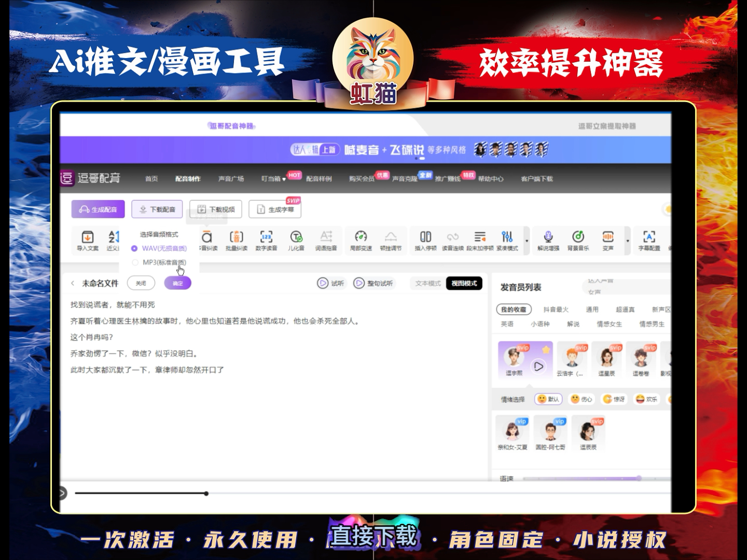
Task: Open the 配音制作 nav item
Action: (188, 179)
